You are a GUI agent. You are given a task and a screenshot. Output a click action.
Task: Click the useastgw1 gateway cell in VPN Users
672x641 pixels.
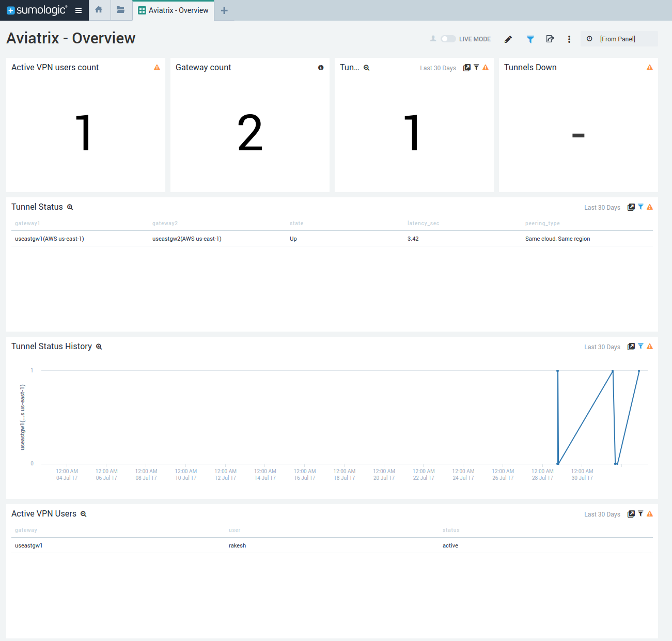coord(29,545)
